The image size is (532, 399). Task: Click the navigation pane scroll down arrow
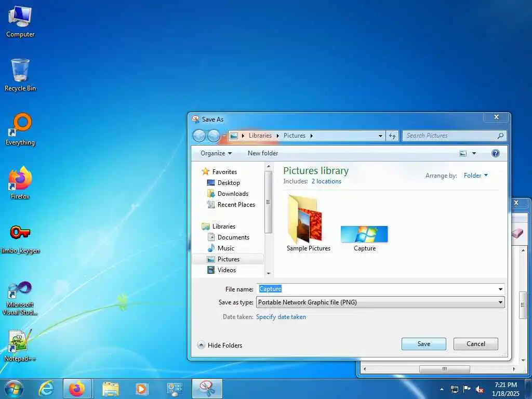tap(269, 273)
